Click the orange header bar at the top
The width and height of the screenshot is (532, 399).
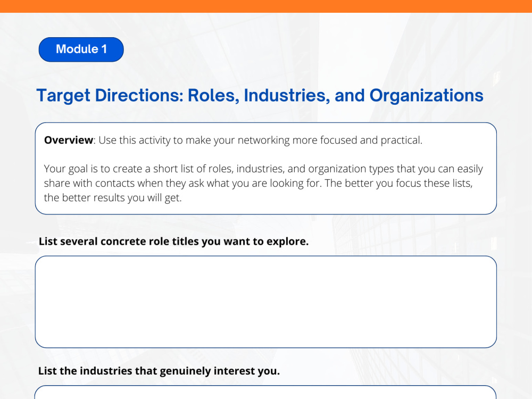266,6
